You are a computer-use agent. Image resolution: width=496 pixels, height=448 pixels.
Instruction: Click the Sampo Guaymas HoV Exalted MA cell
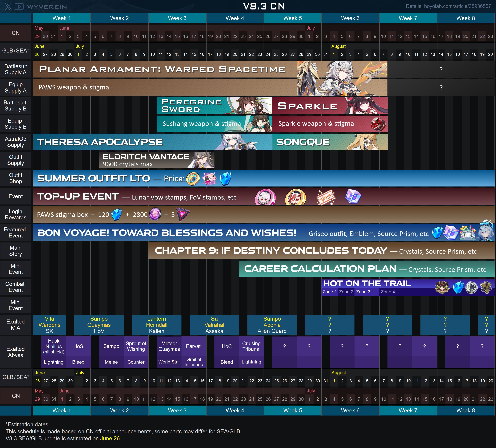point(99,325)
